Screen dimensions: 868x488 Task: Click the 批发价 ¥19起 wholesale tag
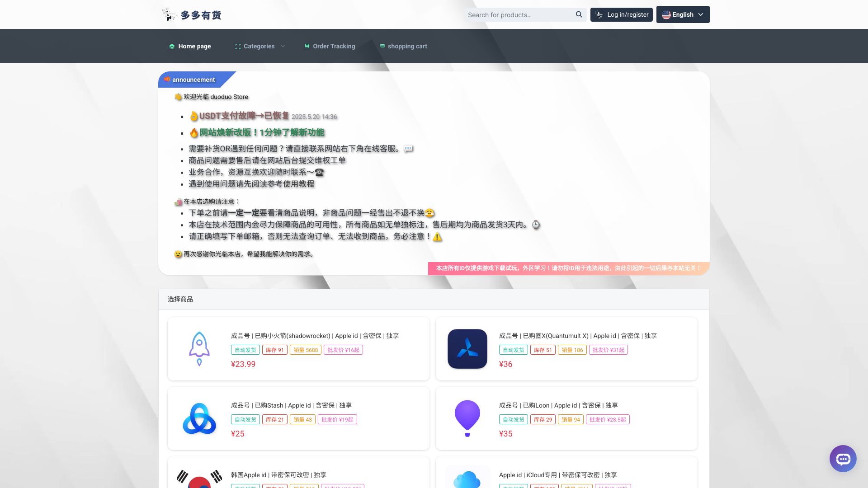[x=337, y=419]
